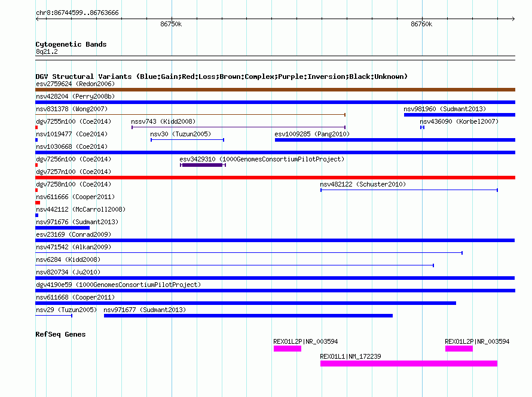Click the esv3429310 purple inversion bar
Screen dimensions: 532x397
coord(203,165)
